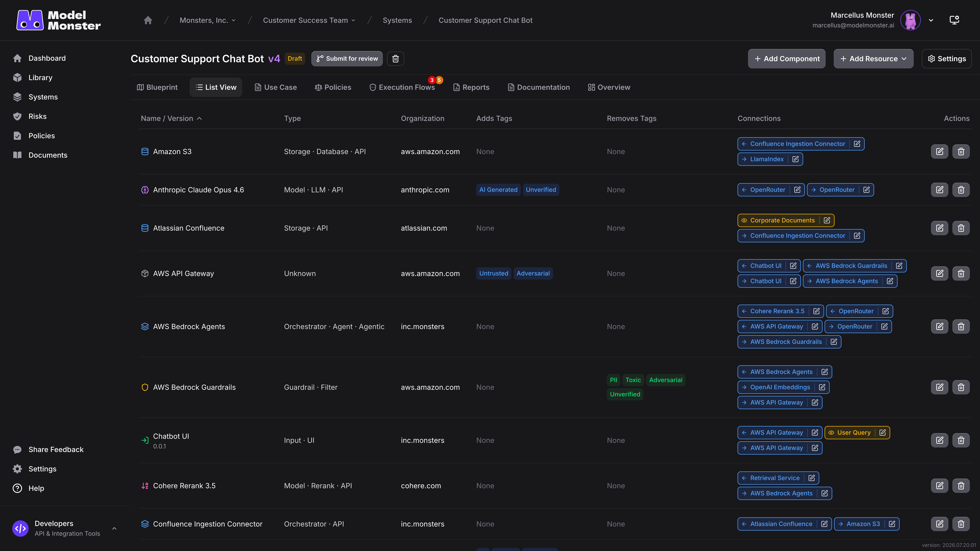Delete Confluence Ingestion Connector row

pos(961,524)
